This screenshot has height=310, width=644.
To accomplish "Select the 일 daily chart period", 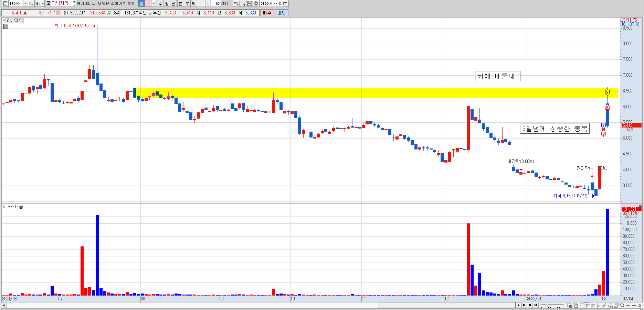I will (141, 3).
